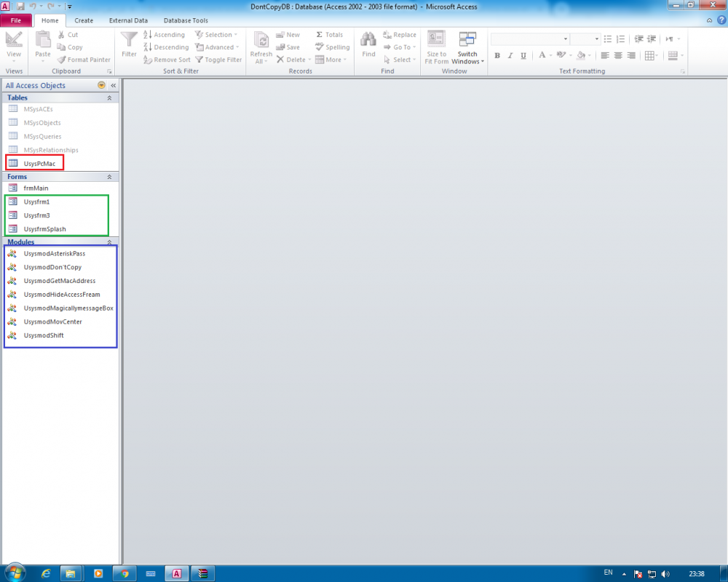The width and height of the screenshot is (728, 582).
Task: Click the Copy icon in Clipboard
Action: coord(61,47)
